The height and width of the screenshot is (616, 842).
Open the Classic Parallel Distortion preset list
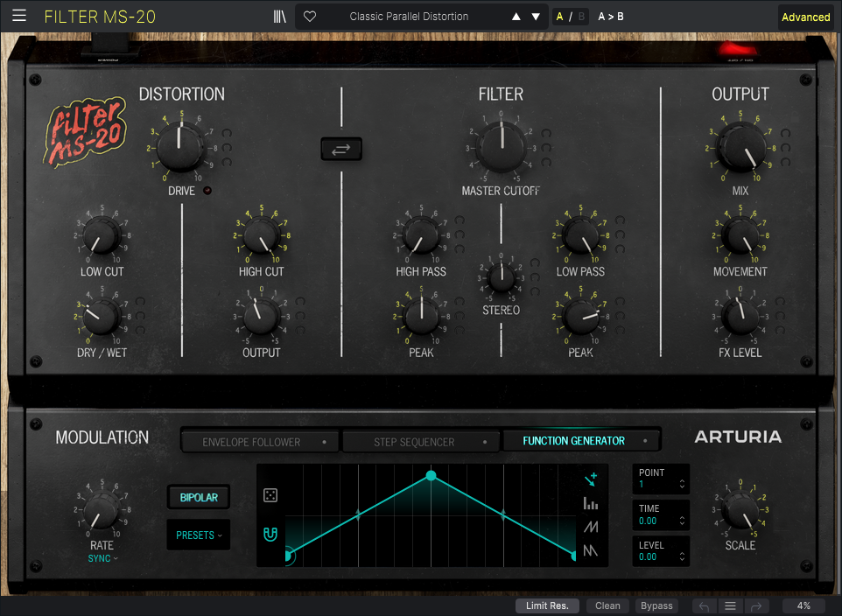point(409,17)
